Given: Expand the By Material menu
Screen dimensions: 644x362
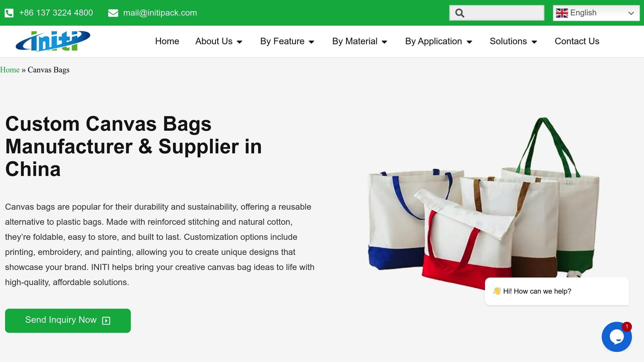Looking at the screenshot, I should click(x=360, y=41).
